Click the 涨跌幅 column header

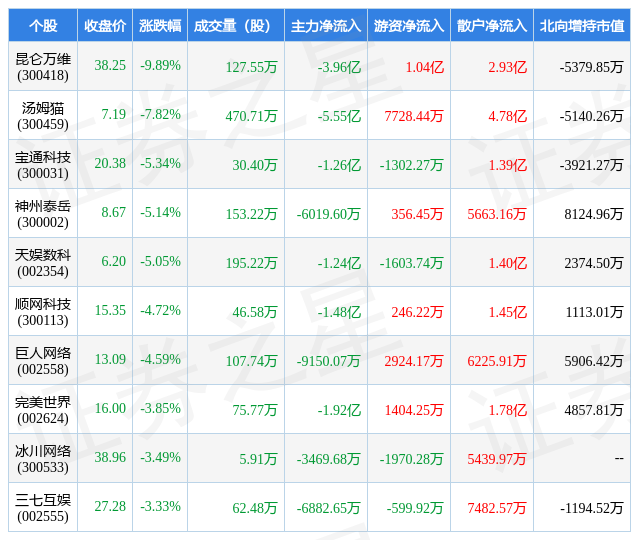click(x=160, y=26)
